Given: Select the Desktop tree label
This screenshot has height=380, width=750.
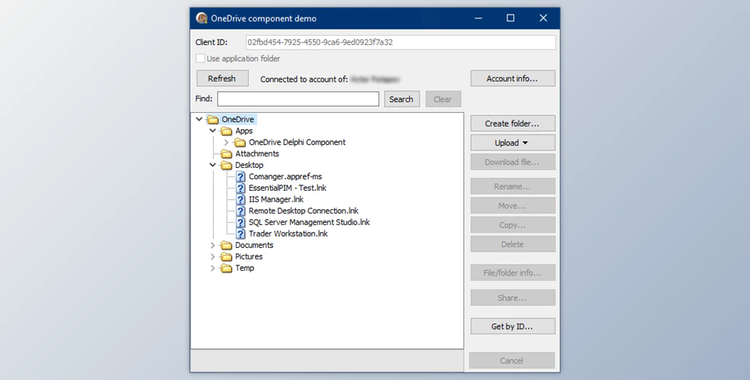Looking at the screenshot, I should (x=249, y=166).
